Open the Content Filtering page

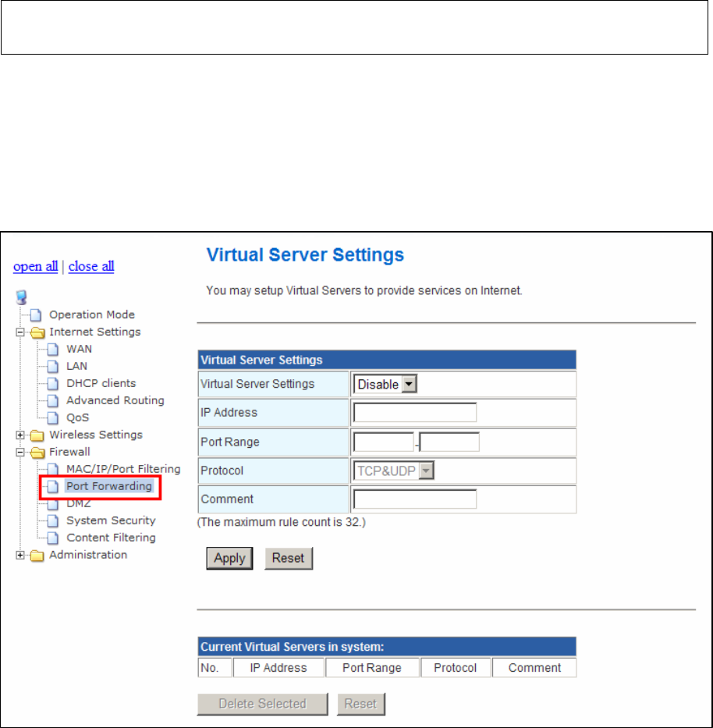pos(111,538)
